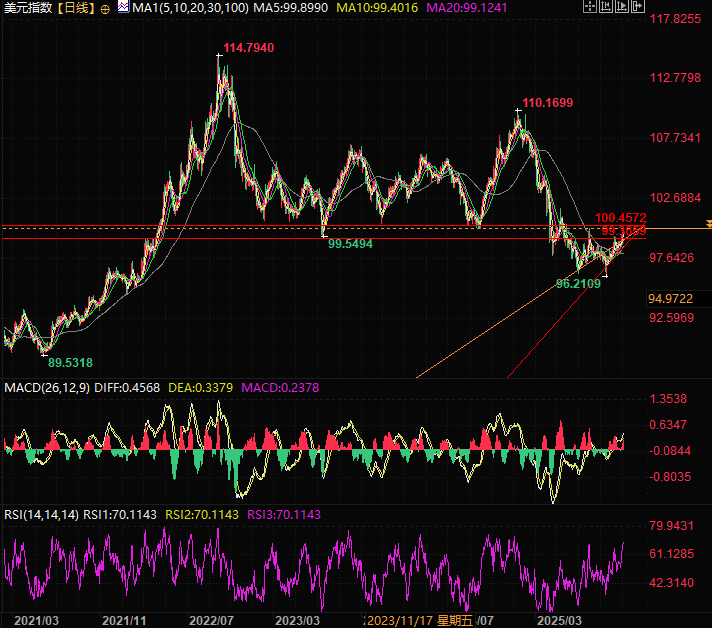Select the 美元指数 title label
Screen dimensions: 712x628
(28, 8)
